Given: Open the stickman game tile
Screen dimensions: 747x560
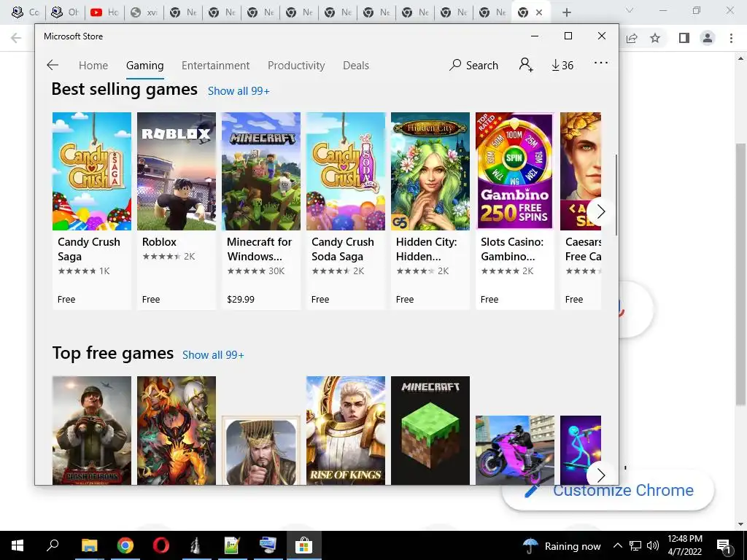Looking at the screenshot, I should coord(580,451).
